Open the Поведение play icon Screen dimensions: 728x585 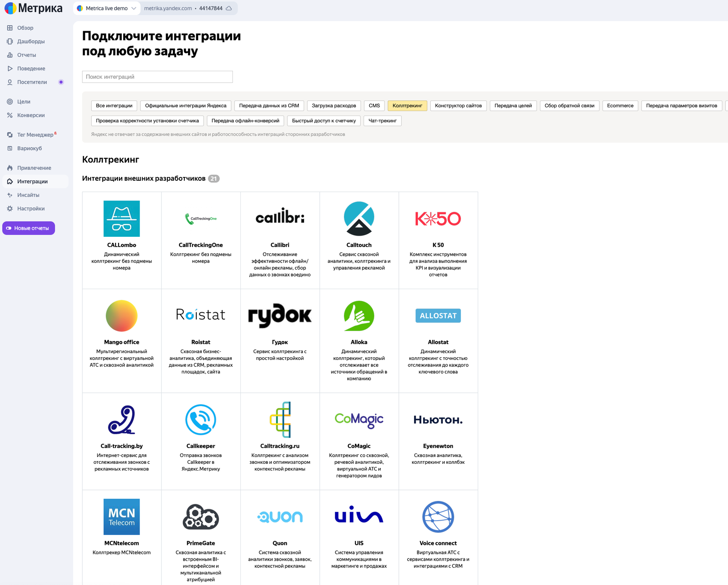(10, 69)
